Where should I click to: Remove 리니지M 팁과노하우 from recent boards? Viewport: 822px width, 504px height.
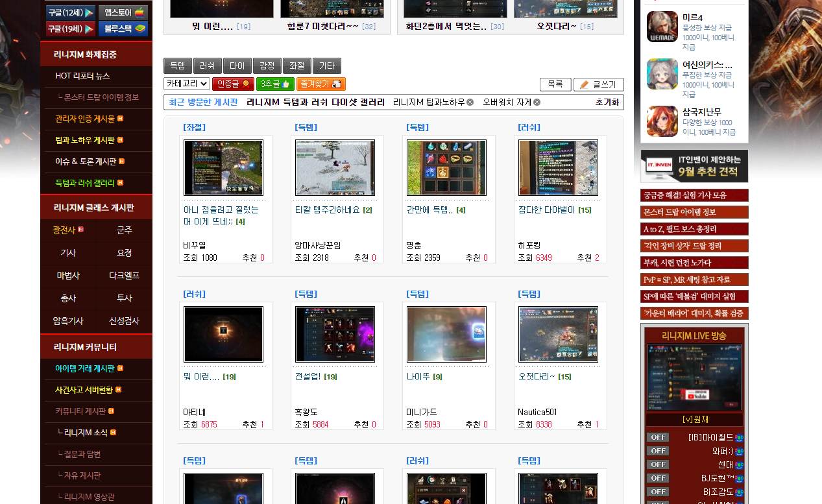[470, 102]
